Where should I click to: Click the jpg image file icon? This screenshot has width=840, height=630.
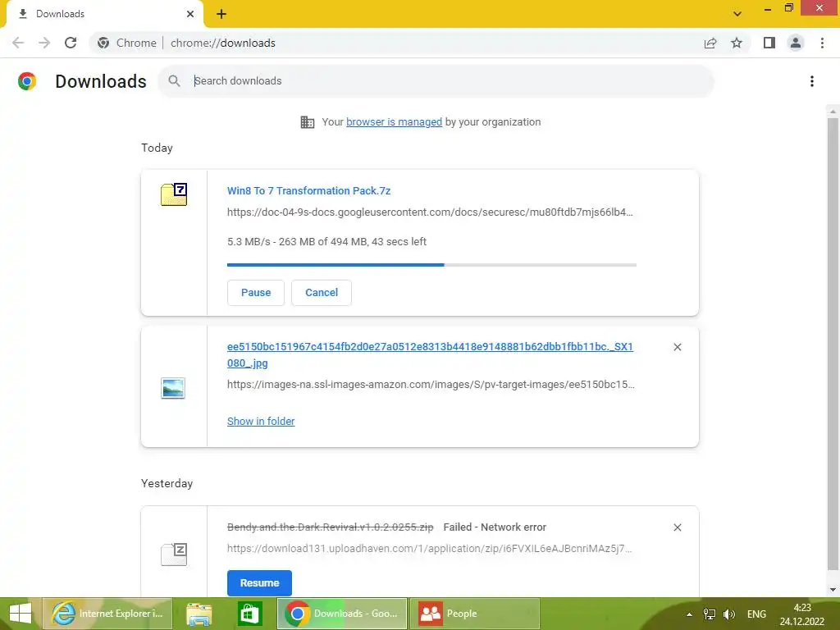click(x=173, y=388)
